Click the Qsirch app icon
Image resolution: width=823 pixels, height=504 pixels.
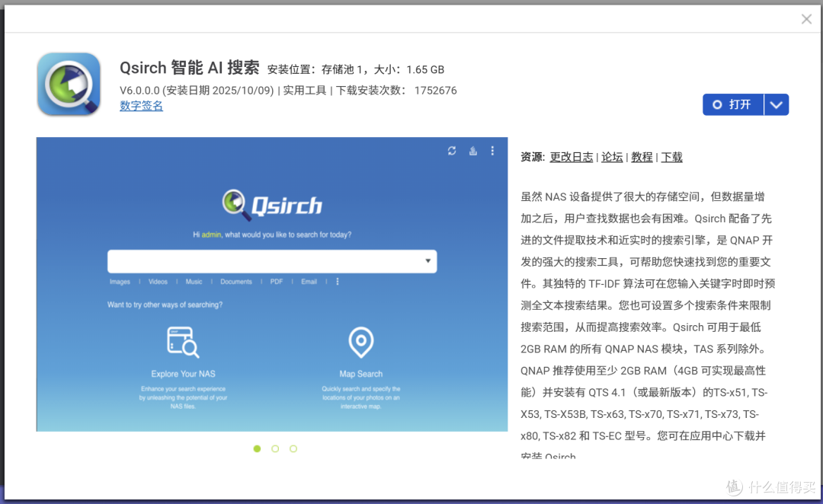[69, 84]
